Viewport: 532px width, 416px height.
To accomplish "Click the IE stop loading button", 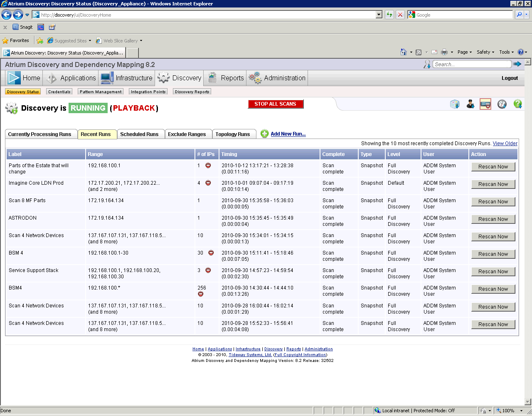I will (400, 15).
